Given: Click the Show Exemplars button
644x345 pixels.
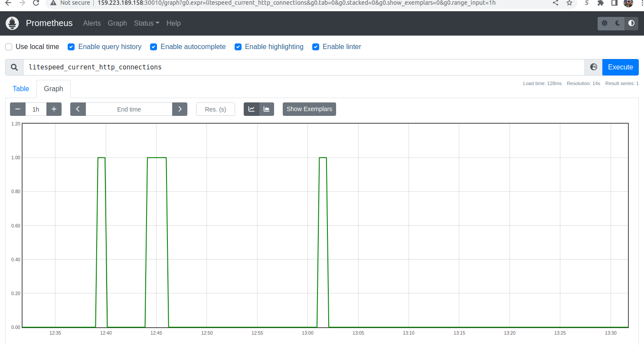Looking at the screenshot, I should tap(309, 109).
